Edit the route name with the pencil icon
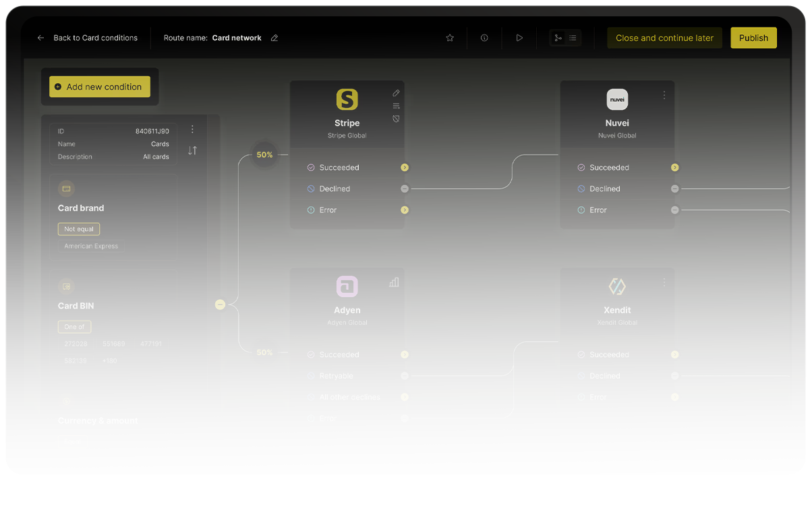 (274, 38)
